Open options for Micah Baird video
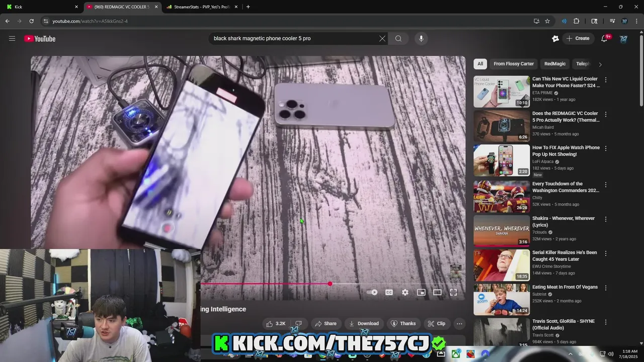 606,114
